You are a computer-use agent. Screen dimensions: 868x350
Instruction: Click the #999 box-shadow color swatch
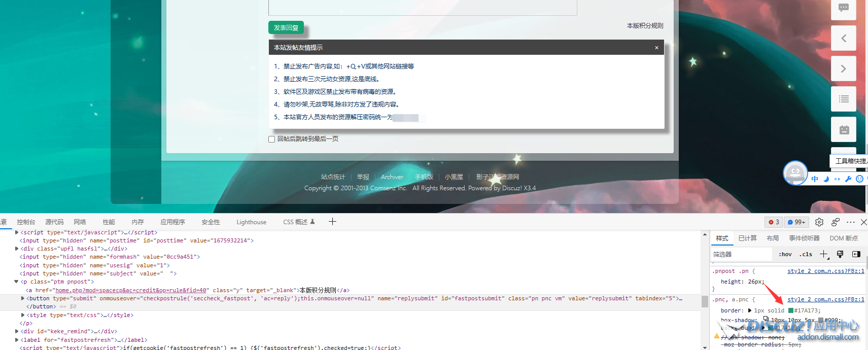[x=821, y=320]
